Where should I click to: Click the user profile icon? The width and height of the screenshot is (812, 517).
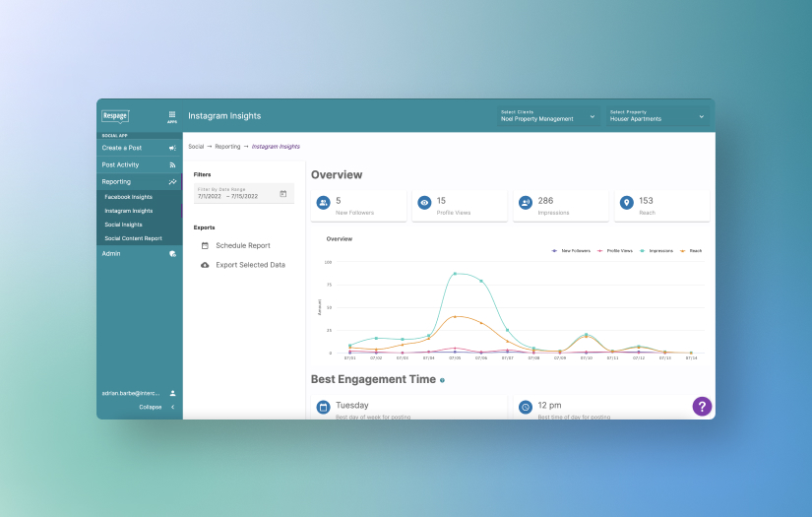pos(173,393)
